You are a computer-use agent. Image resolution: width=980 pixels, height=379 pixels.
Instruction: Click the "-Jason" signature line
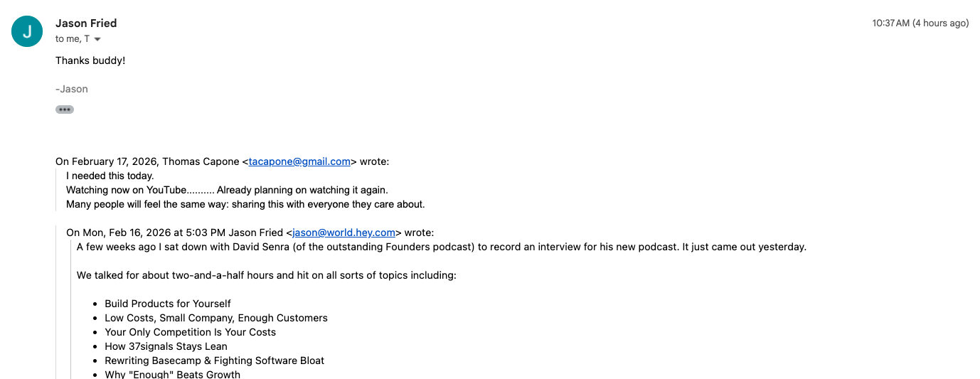tap(72, 89)
